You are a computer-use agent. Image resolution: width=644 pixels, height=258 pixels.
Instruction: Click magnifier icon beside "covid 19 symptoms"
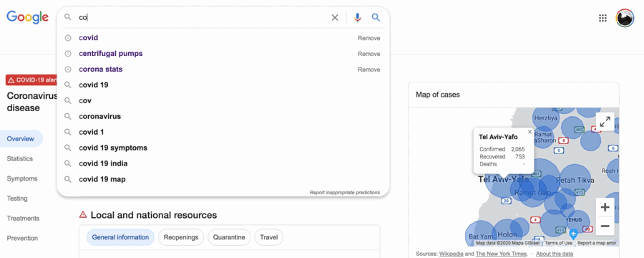(x=68, y=148)
